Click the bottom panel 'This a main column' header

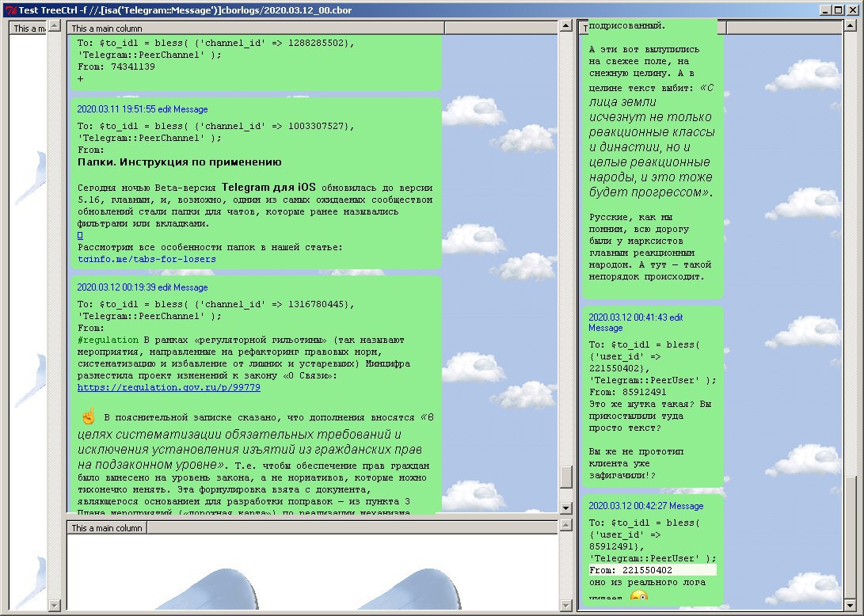(107, 528)
